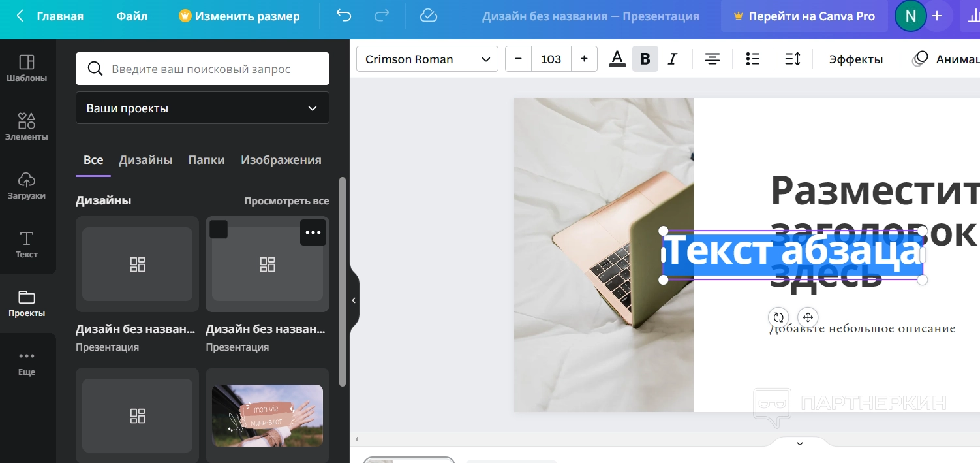Open text color picker

click(x=617, y=59)
